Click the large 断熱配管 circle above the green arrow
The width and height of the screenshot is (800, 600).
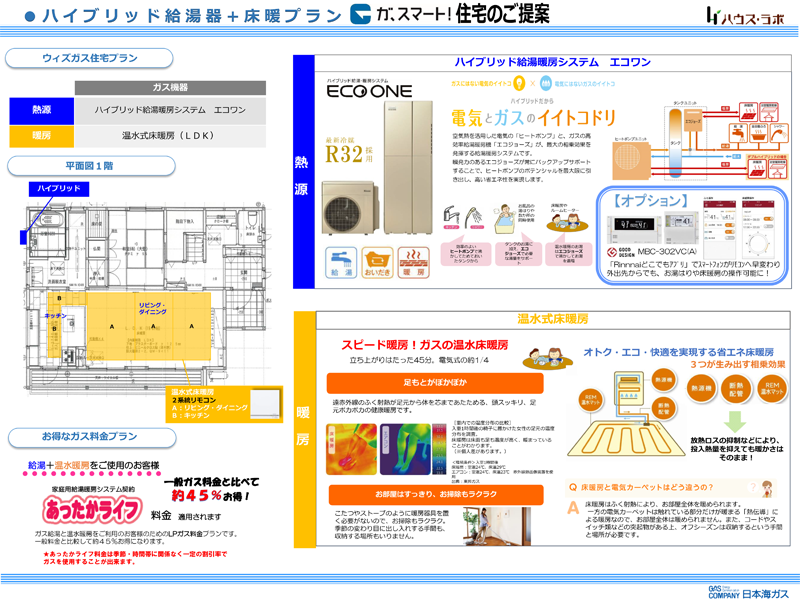[x=736, y=389]
